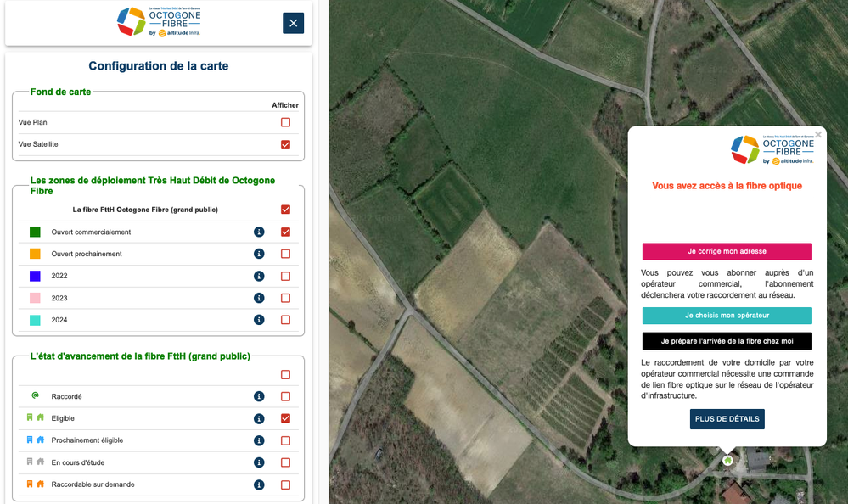Click the green house marker on map
The height and width of the screenshot is (504, 848).
[727, 460]
